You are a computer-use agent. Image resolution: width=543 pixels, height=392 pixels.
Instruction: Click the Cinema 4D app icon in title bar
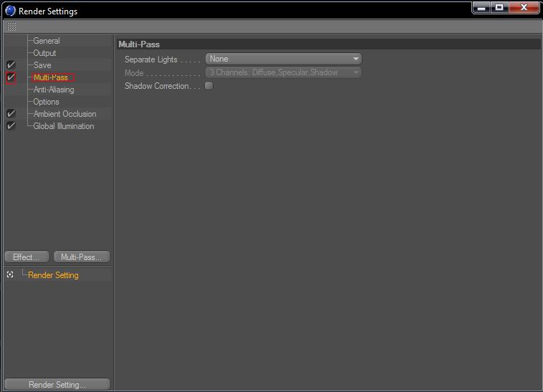tap(11, 11)
